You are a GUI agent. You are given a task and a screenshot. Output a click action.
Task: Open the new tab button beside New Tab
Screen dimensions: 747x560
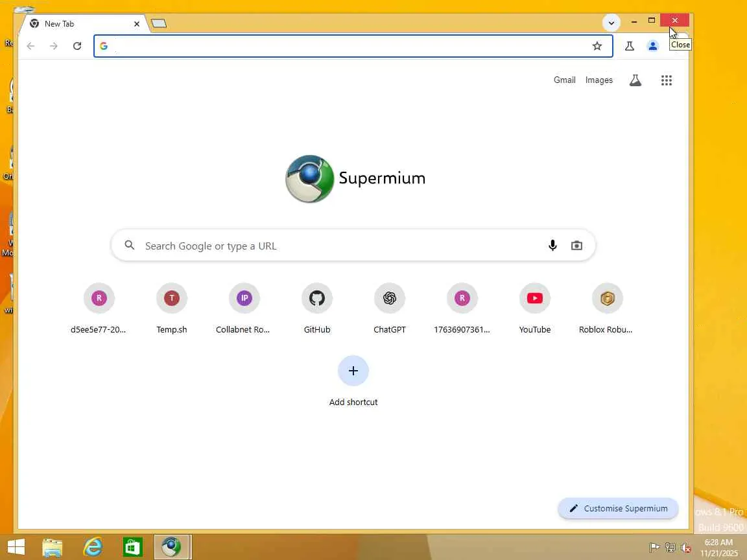(159, 23)
